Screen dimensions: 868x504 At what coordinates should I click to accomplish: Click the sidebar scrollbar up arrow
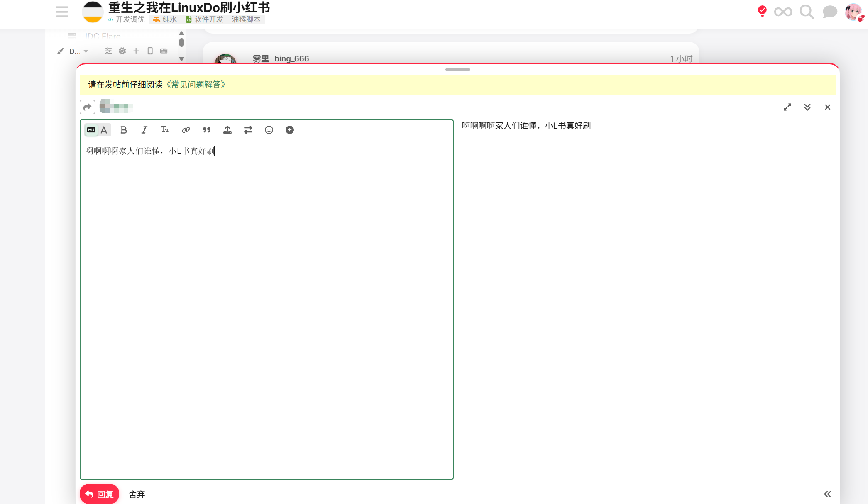(181, 33)
